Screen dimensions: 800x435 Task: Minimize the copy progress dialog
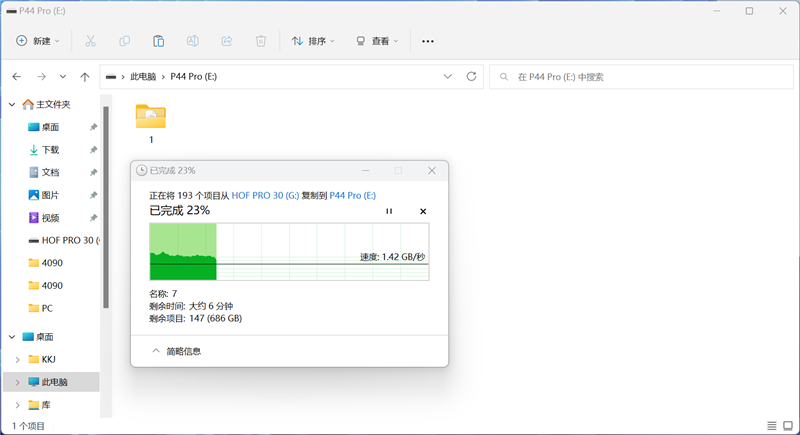pyautogui.click(x=365, y=170)
